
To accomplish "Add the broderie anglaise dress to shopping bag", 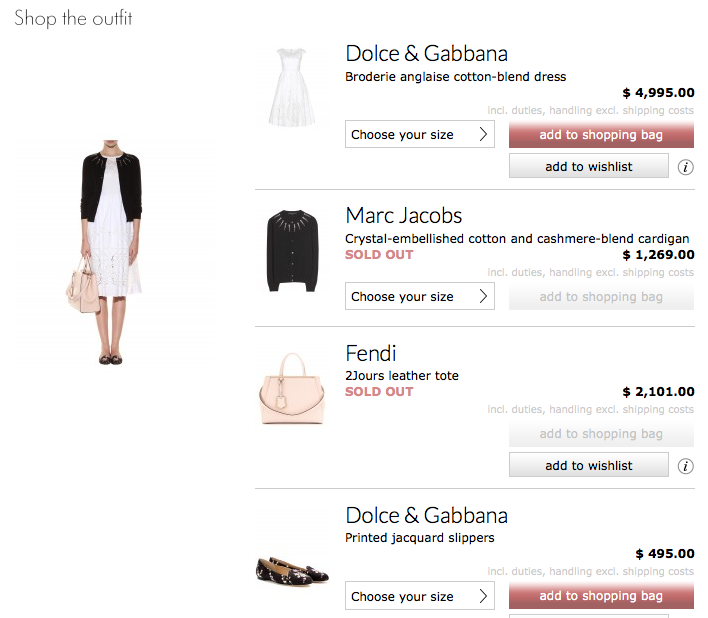I will pyautogui.click(x=601, y=135).
